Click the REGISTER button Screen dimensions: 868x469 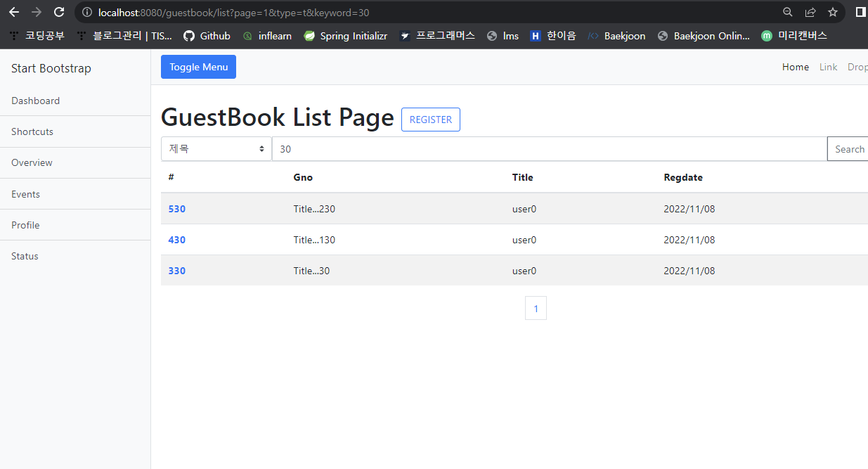pos(431,120)
